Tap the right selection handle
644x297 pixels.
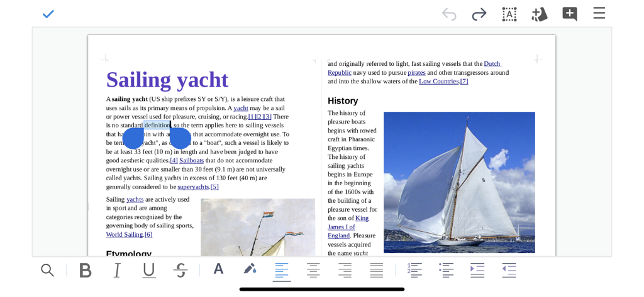(180, 138)
